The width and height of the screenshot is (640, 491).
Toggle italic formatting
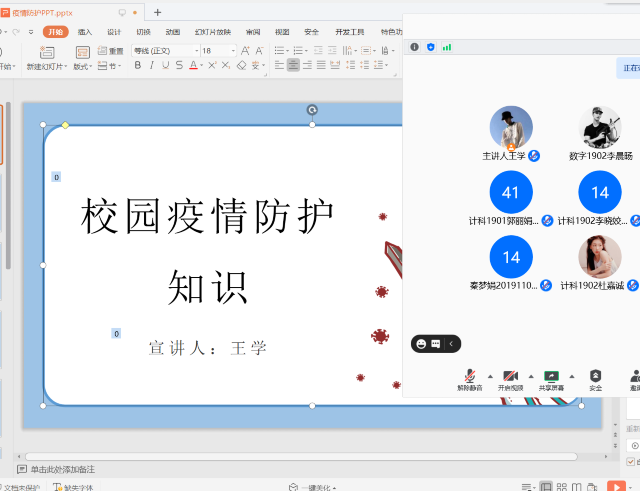(152, 65)
